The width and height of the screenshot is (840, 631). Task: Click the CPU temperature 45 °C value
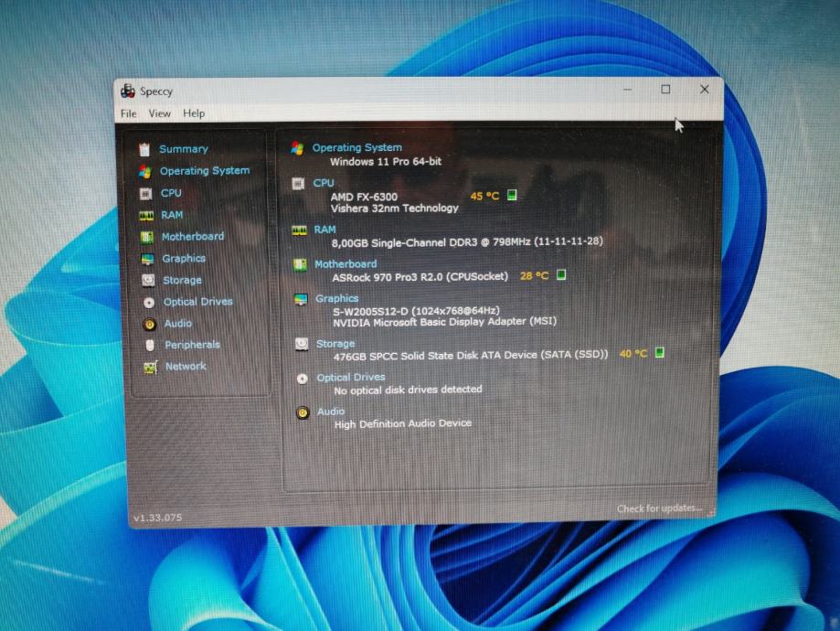coord(484,197)
